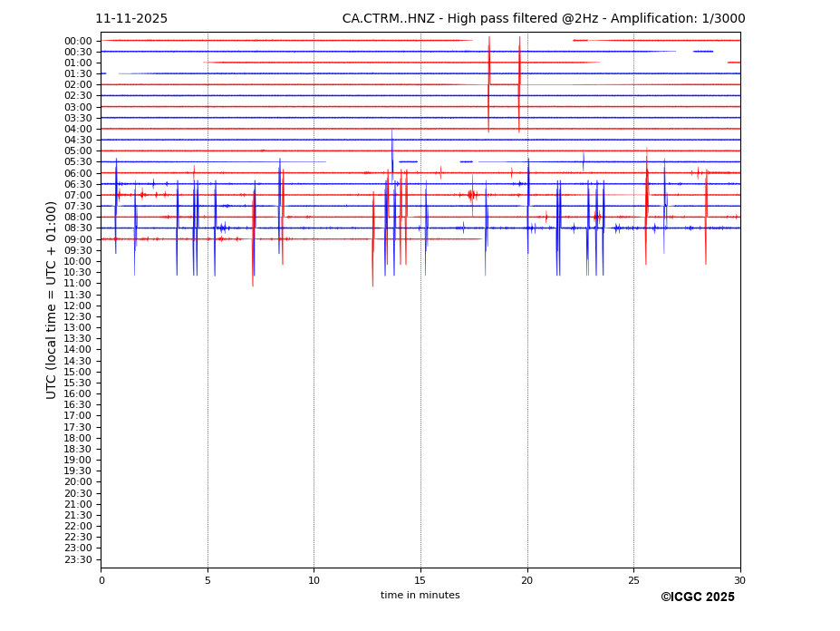Click the x-axis tick label 5

click(x=208, y=580)
